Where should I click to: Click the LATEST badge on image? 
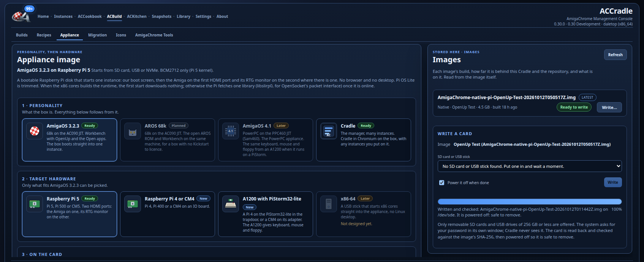[x=587, y=98]
